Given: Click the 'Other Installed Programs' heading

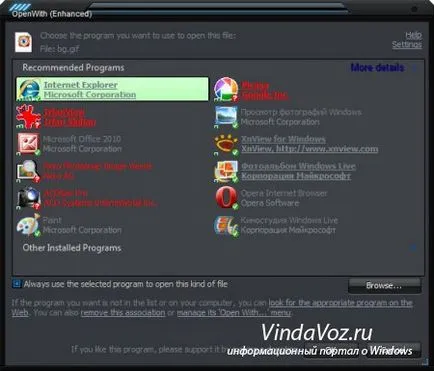Looking at the screenshot, I should click(72, 248).
